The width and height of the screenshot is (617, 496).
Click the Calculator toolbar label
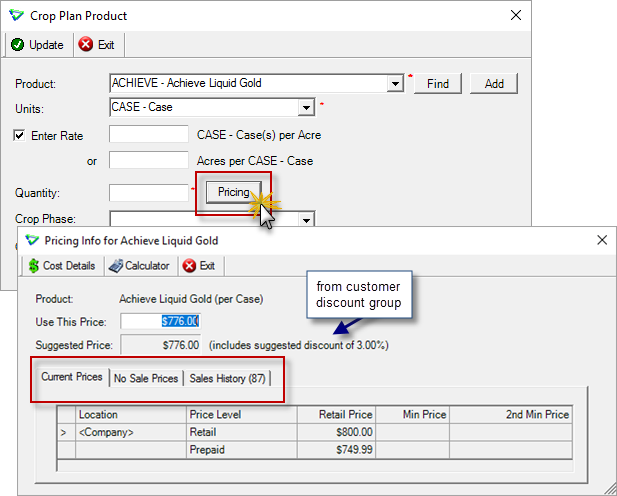[x=147, y=266]
